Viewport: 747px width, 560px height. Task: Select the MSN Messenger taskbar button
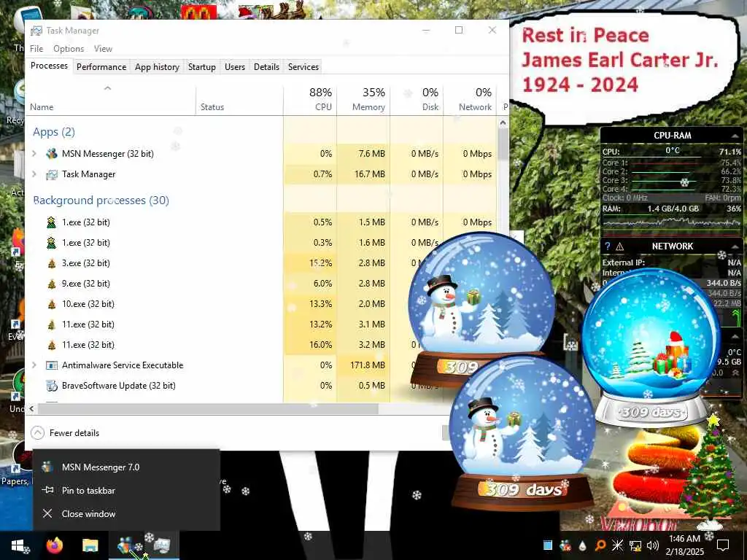tap(126, 545)
